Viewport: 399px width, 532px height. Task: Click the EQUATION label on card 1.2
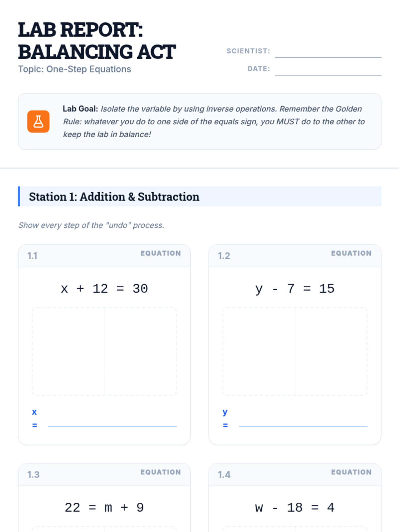[351, 253]
